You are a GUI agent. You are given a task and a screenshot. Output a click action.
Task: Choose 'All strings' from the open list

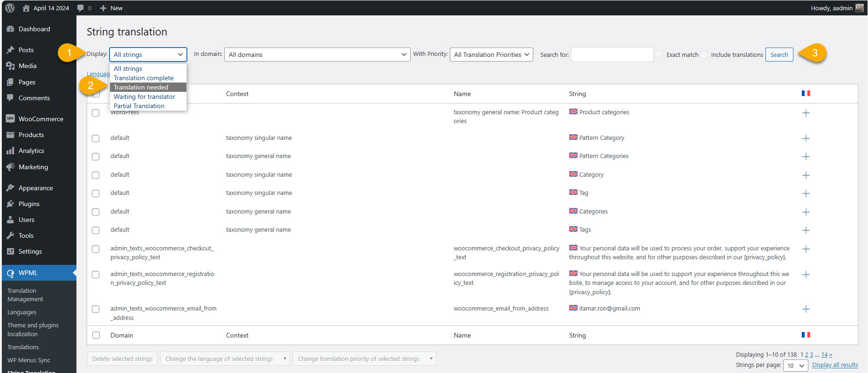pos(148,69)
